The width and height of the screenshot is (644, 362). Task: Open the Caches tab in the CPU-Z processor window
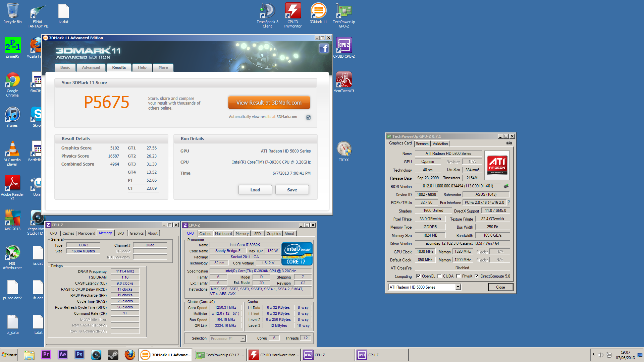click(x=205, y=234)
